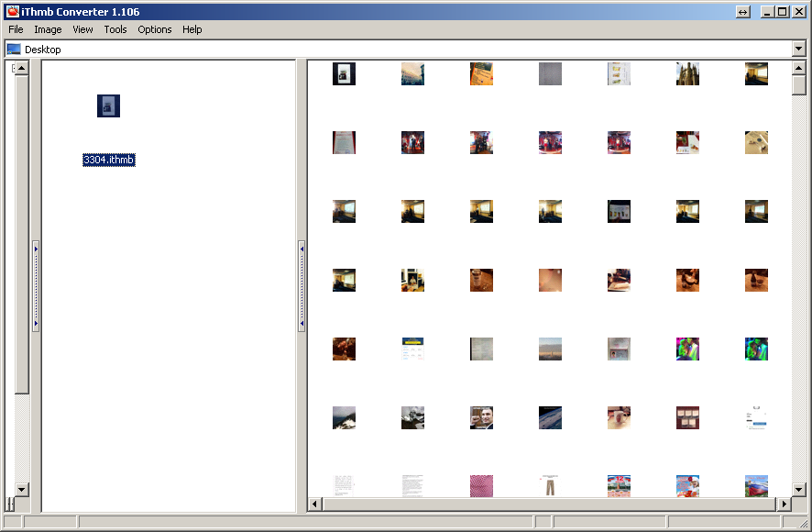Click the iThmb Converter title bar app icon

[13, 12]
